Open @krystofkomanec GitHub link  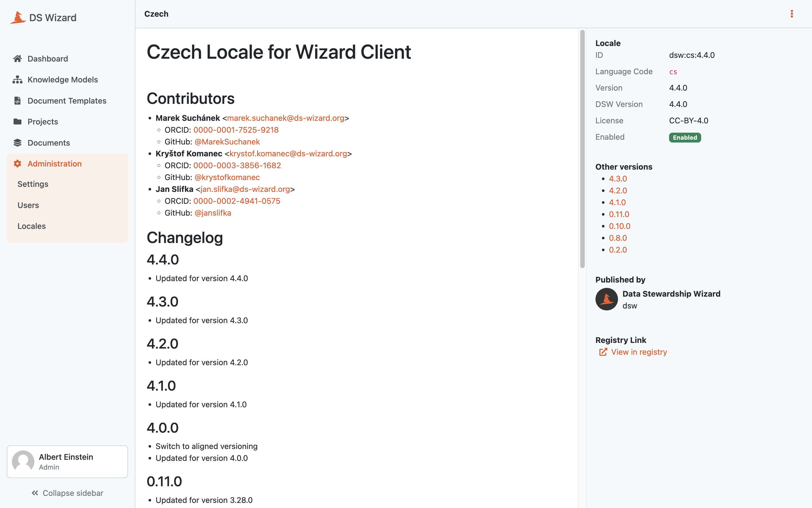[x=227, y=178]
